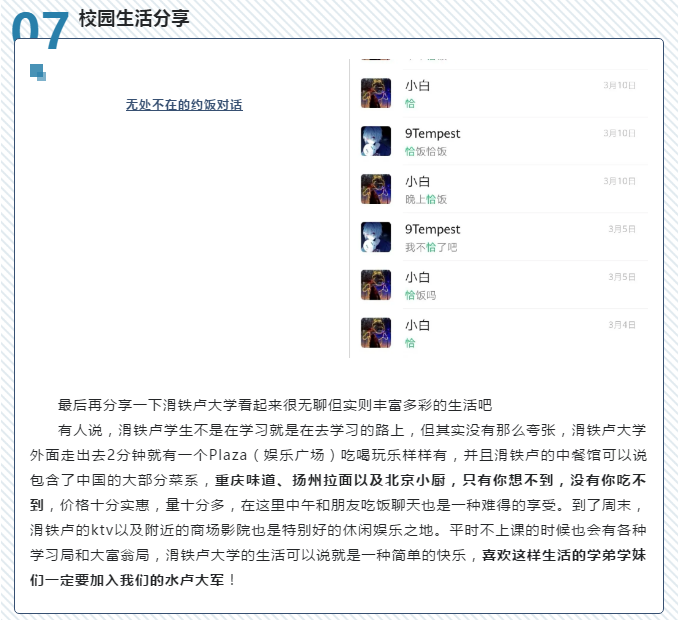The height and width of the screenshot is (620, 679).
Task: Click the 3月4日 date label
Action: coord(622,325)
